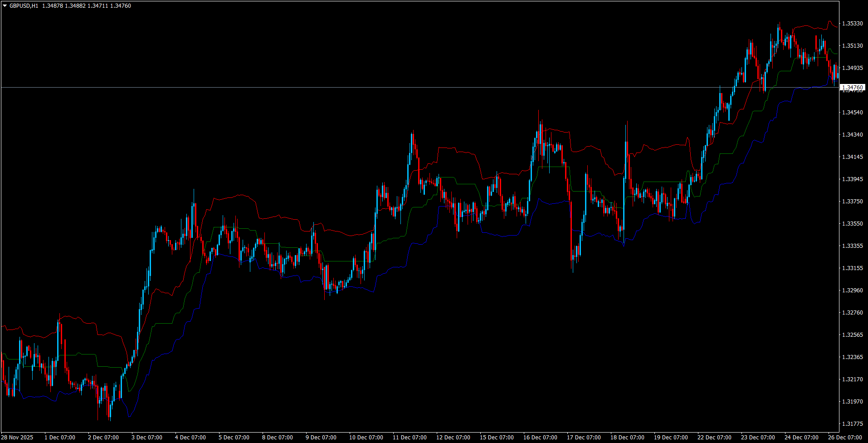Viewport: 868px width, 443px height.
Task: Click the 23 Dec 07:00 time axis label
Action: point(758,438)
